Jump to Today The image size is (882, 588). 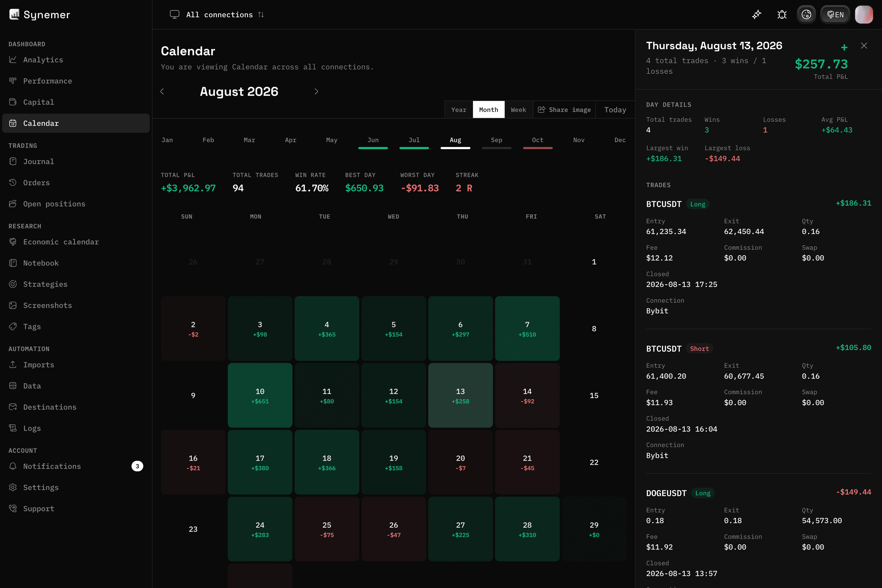coord(615,110)
